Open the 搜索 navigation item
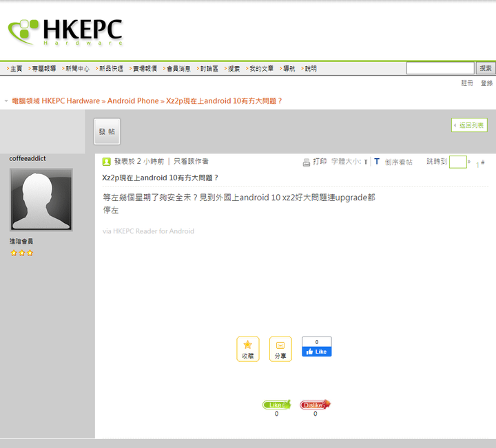This screenshot has height=448, width=496. (234, 69)
